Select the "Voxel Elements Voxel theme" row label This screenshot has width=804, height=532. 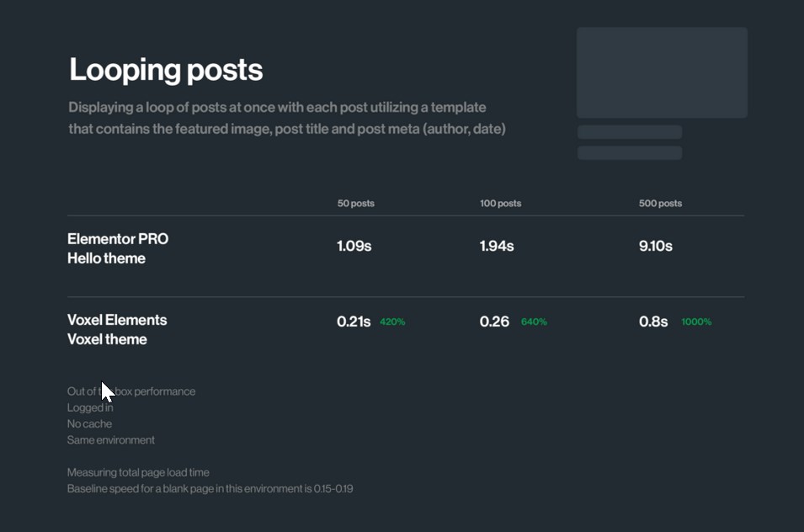[x=117, y=329]
